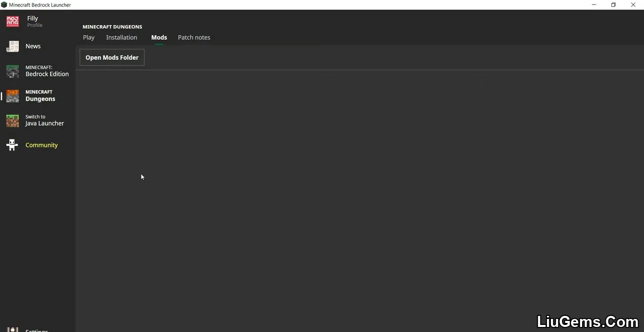The image size is (644, 332).
Task: Click the Open Mods Folder button
Action: pyautogui.click(x=112, y=57)
